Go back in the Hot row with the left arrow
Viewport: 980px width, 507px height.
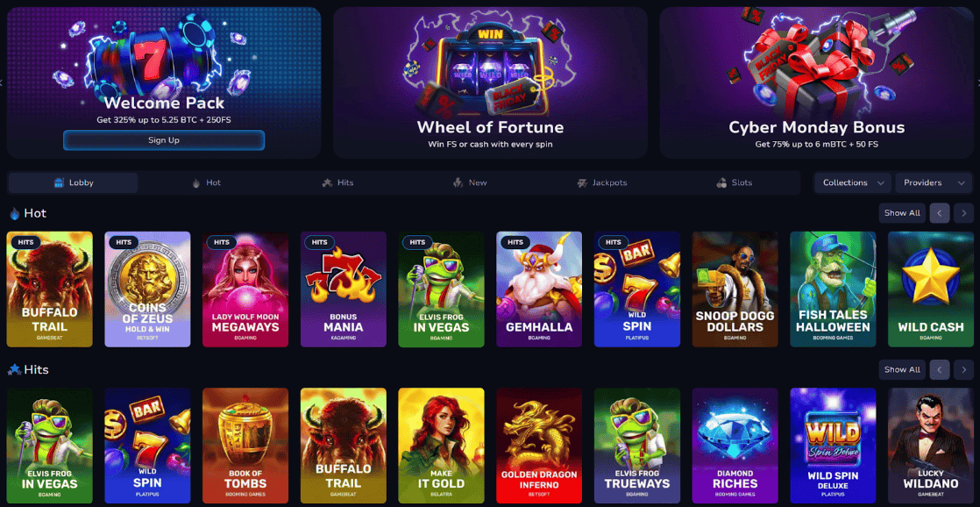tap(940, 213)
